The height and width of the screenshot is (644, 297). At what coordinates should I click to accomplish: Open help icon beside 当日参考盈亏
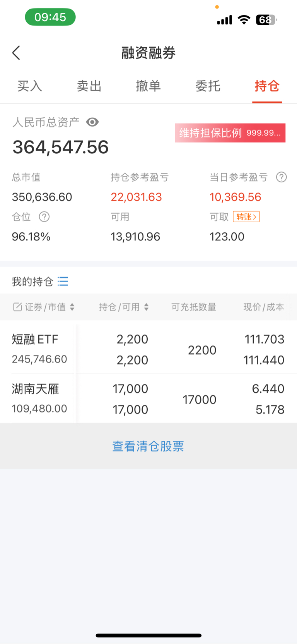tap(282, 177)
